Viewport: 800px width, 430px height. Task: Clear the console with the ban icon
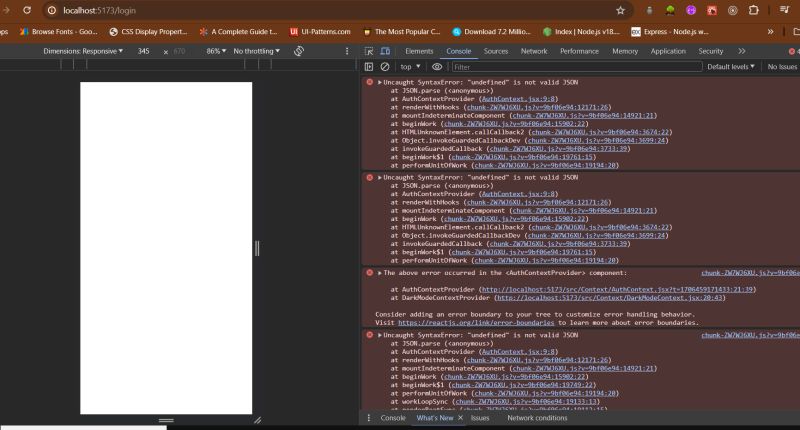pyautogui.click(x=385, y=67)
